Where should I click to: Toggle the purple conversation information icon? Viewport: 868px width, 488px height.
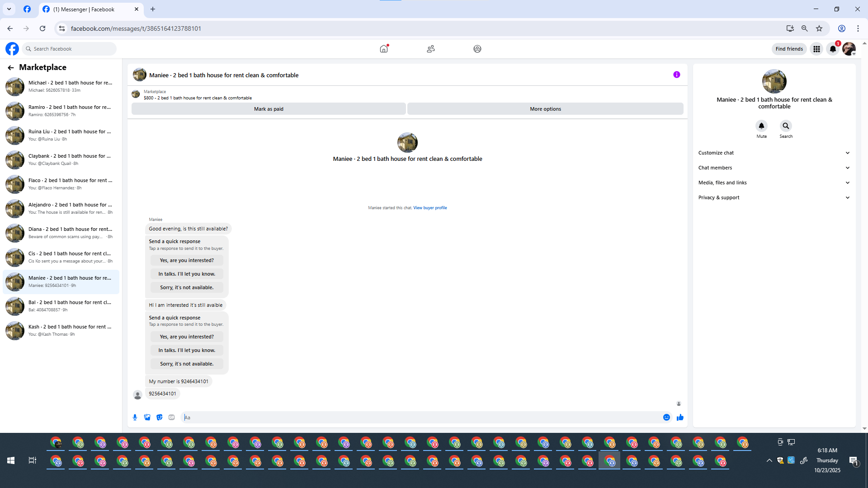pyautogui.click(x=676, y=75)
